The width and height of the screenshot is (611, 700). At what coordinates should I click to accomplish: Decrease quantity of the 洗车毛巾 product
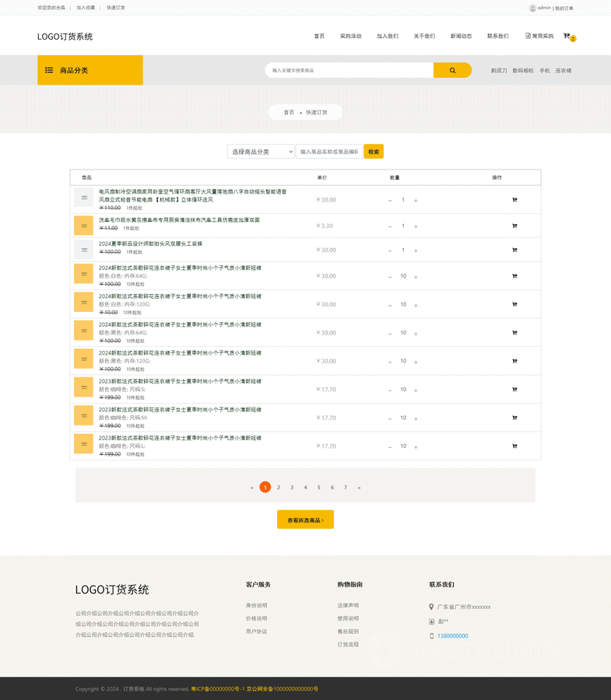point(390,226)
